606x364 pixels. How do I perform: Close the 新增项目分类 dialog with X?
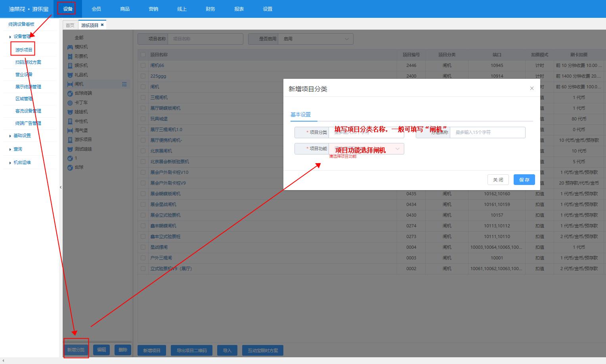532,88
